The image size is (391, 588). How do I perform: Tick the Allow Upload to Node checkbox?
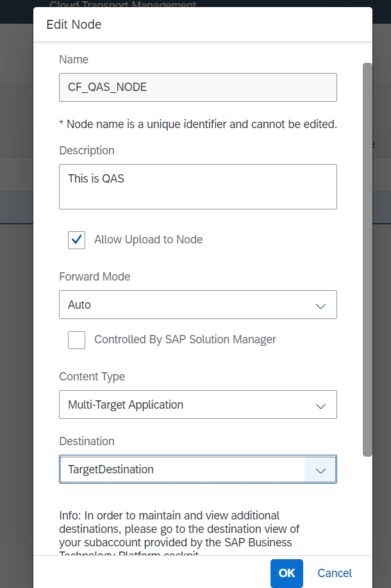tap(77, 240)
